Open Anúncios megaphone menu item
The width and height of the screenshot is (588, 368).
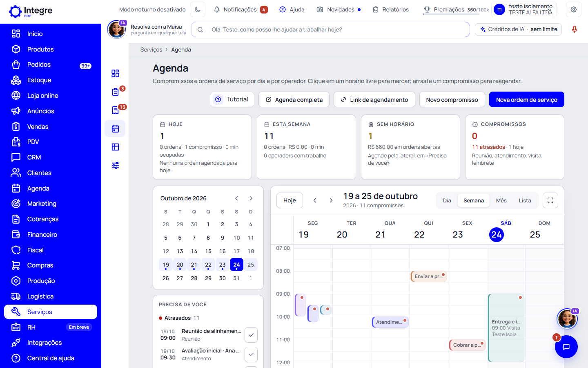point(51,111)
